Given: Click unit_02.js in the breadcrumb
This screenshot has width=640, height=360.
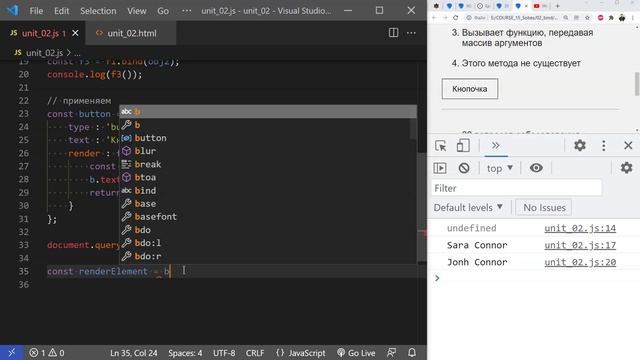Looking at the screenshot, I should tap(44, 53).
